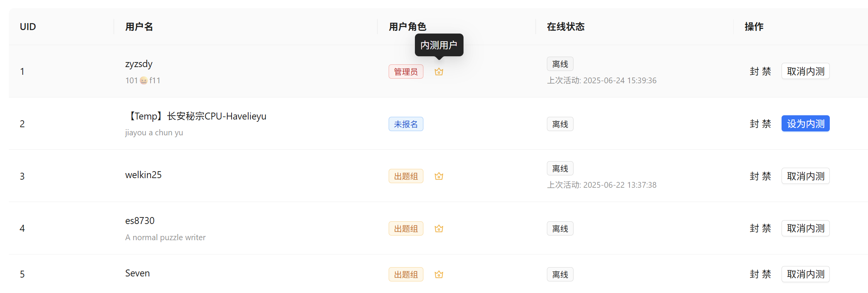Ban user zyzsdy with 封禁

(760, 71)
